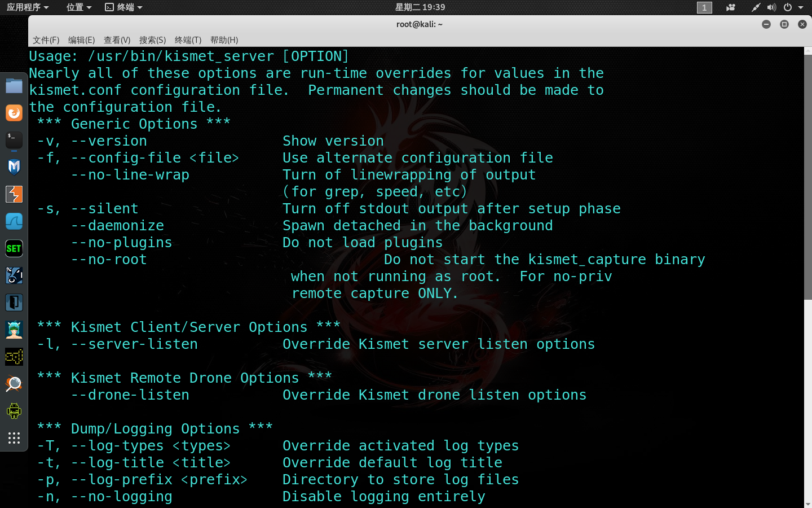
Task: Maximize the root@kali terminal window
Action: [784, 24]
